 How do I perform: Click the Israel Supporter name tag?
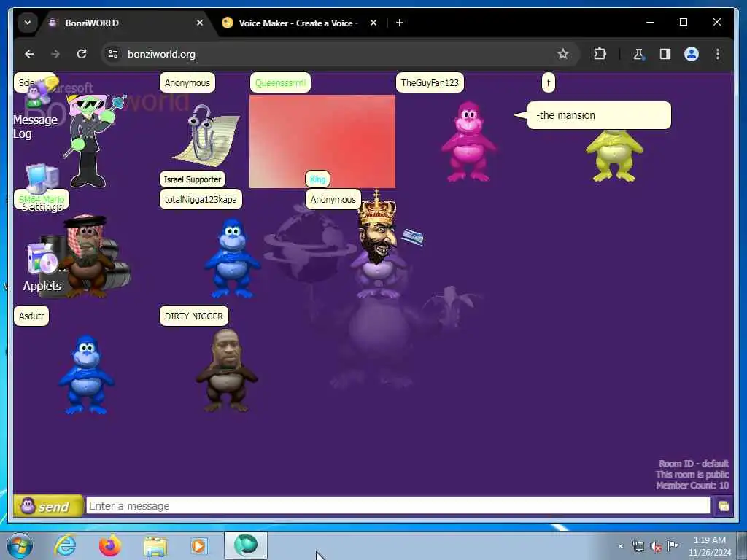point(193,179)
